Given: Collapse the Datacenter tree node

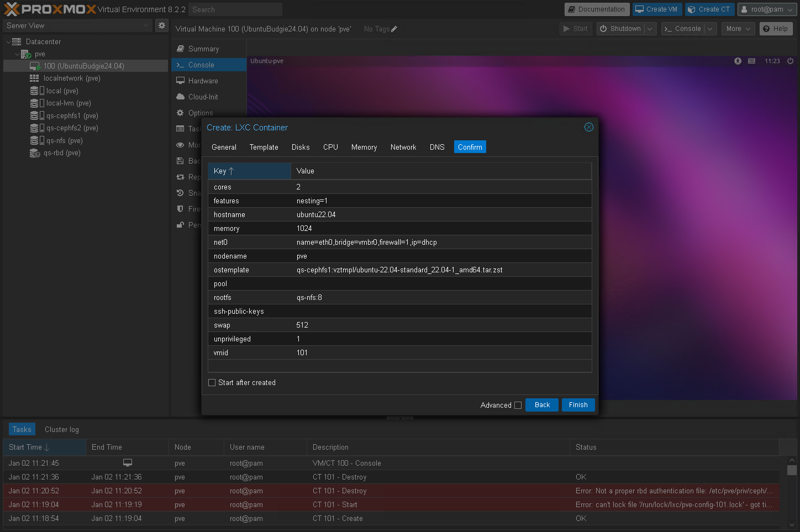Looking at the screenshot, I should [8, 42].
